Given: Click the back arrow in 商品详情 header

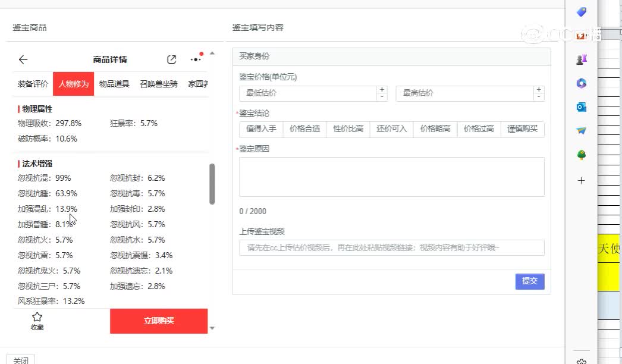Looking at the screenshot, I should click(23, 59).
